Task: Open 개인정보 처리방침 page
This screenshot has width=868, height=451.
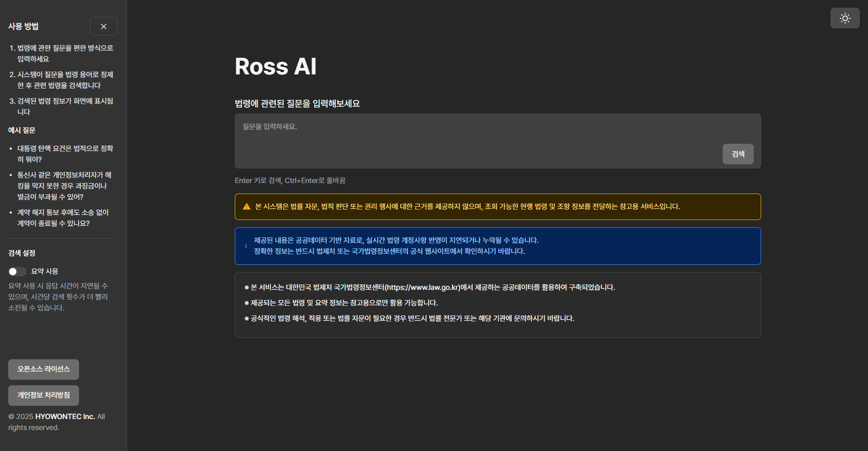Action: (43, 395)
